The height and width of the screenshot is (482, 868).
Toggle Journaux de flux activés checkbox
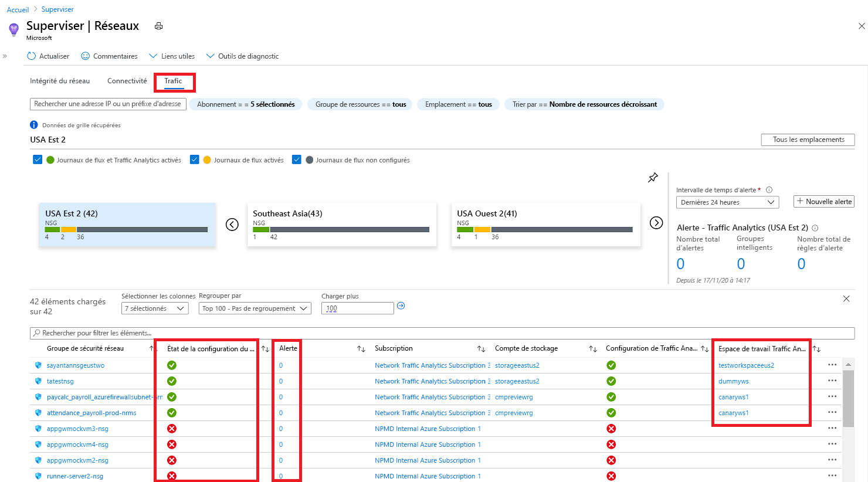click(x=195, y=159)
